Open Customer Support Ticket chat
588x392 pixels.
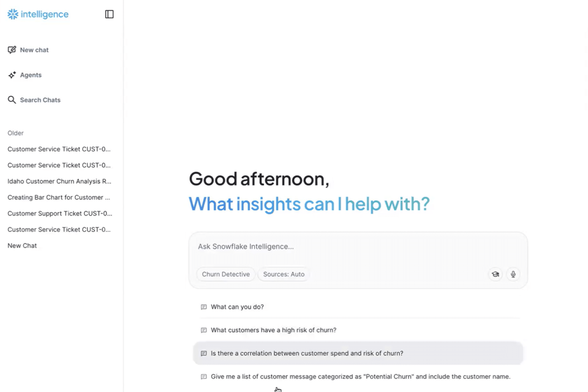click(x=60, y=214)
